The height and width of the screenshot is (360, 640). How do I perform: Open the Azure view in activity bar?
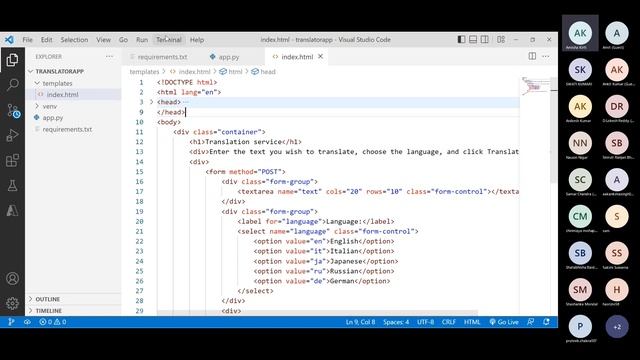pyautogui.click(x=12, y=210)
